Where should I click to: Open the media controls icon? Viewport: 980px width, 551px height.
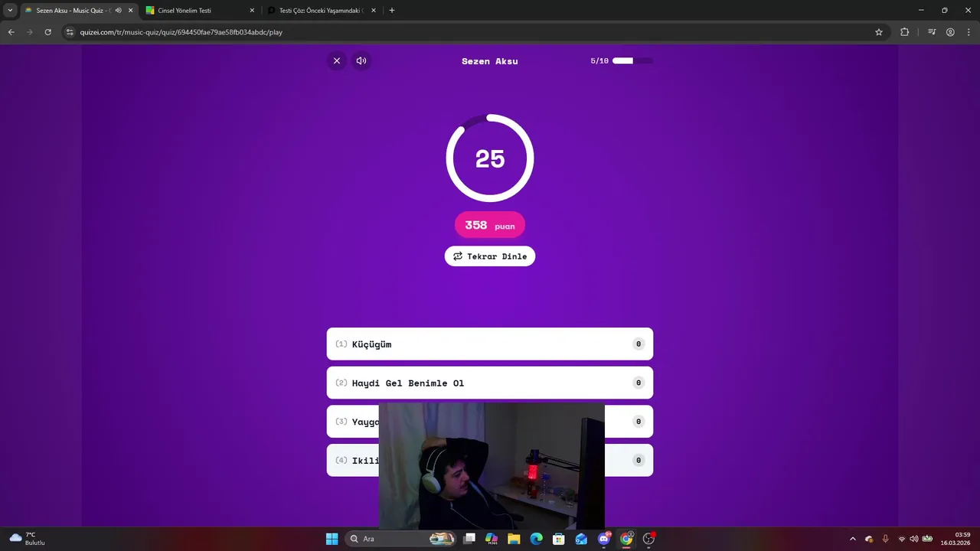click(932, 32)
